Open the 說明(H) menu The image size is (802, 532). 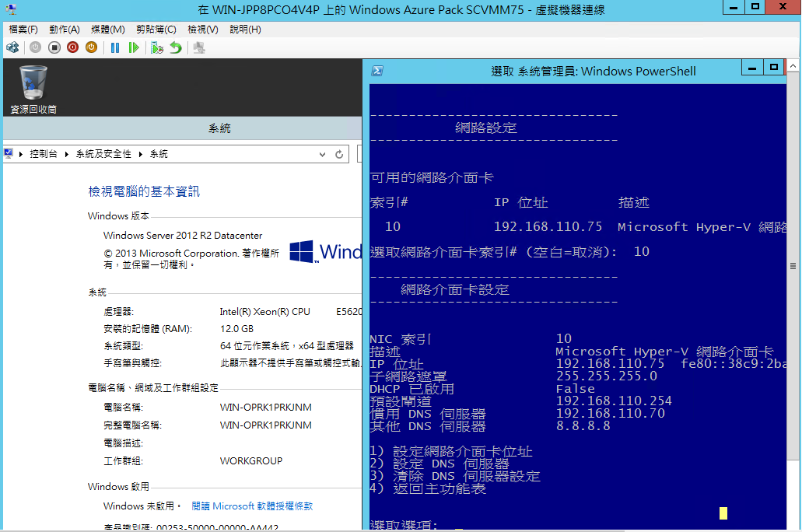tap(246, 30)
